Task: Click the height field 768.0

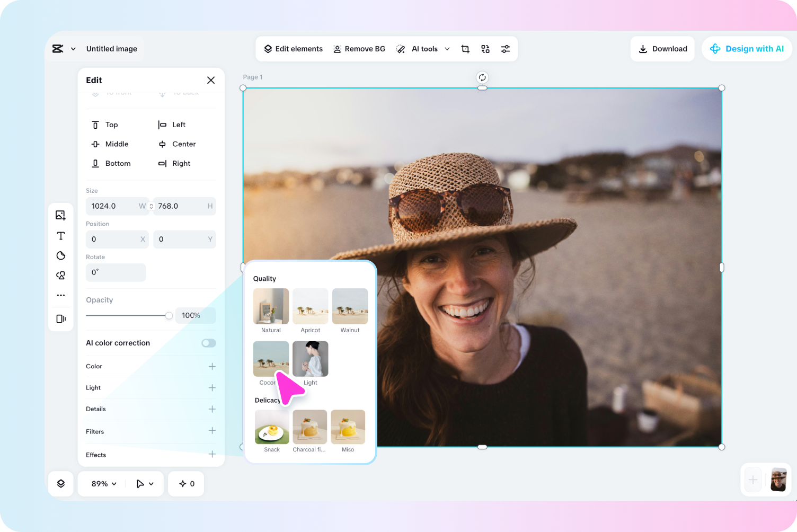Action: (184, 206)
